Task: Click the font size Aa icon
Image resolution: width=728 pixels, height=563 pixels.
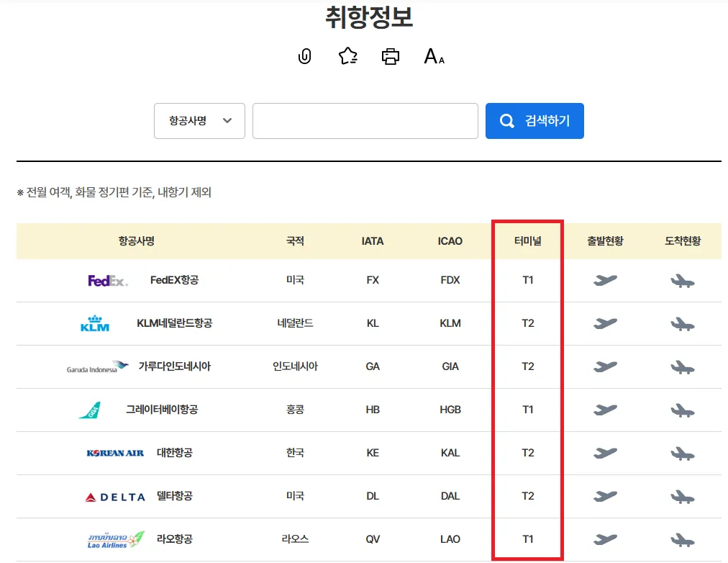Action: [x=434, y=56]
